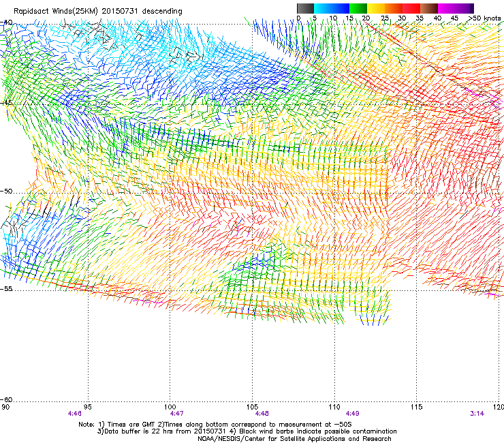Click the '35' label on the color scale
Image resolution: width=504 pixels, height=443 pixels.
(x=420, y=18)
